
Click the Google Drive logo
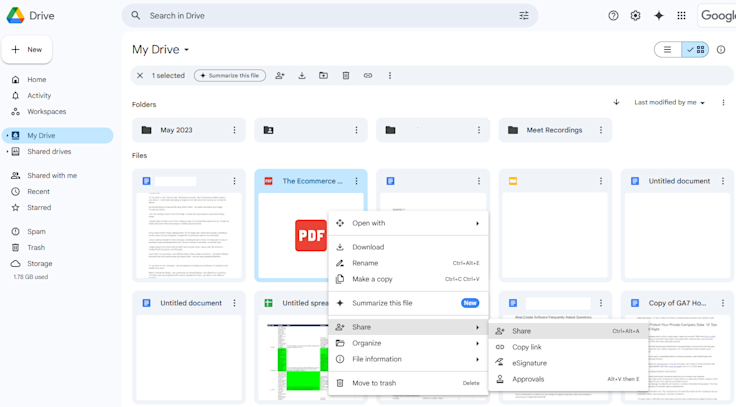15,15
